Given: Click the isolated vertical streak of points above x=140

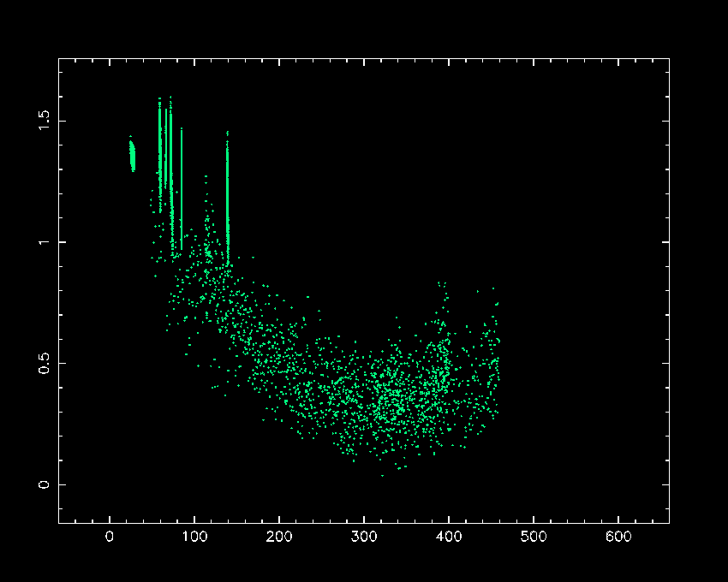Looking at the screenshot, I should pos(228,197).
